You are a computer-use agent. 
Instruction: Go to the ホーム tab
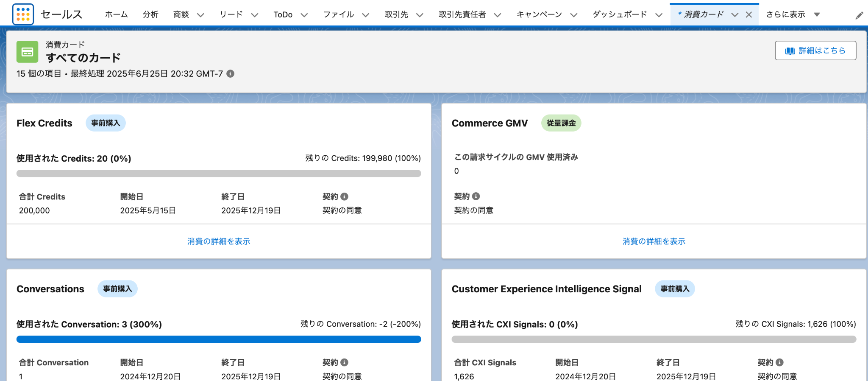[117, 14]
